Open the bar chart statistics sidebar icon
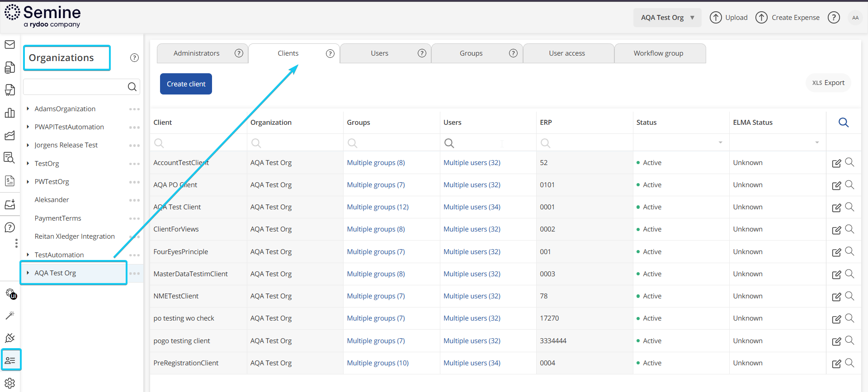The height and width of the screenshot is (392, 868). pos(9,113)
